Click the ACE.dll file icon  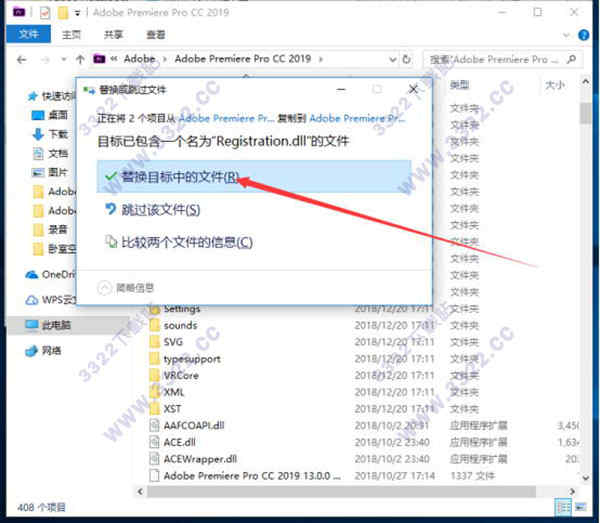pyautogui.click(x=154, y=442)
